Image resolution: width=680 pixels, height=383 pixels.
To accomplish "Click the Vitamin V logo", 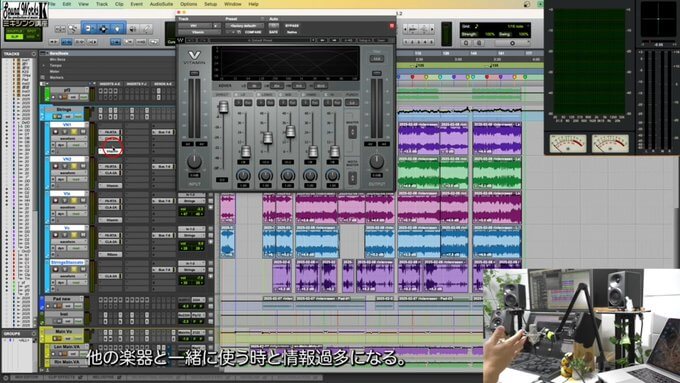I will tap(194, 55).
